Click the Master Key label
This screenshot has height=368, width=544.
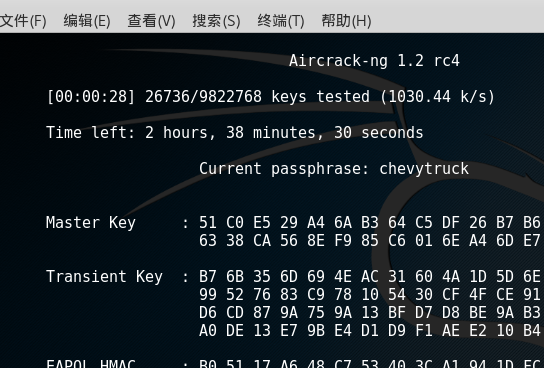[91, 223]
